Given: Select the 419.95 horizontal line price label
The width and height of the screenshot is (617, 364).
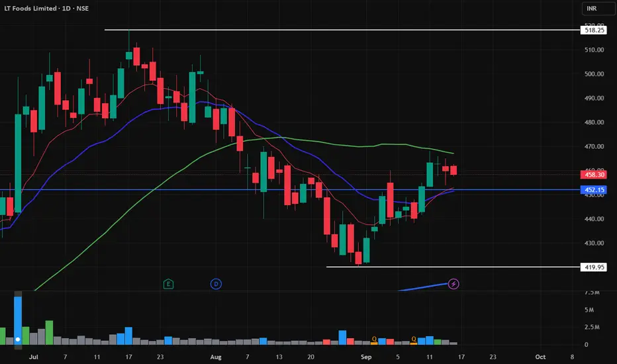Looking at the screenshot, I should coord(593,267).
